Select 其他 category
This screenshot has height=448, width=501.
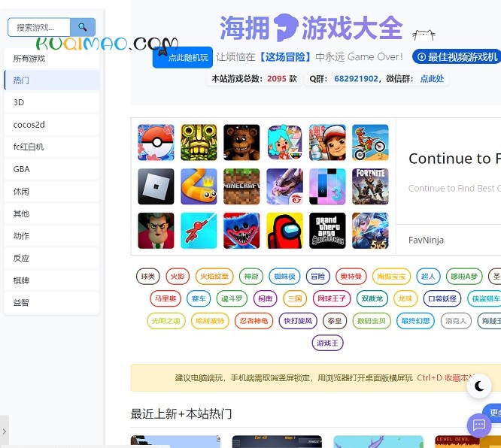51,213
